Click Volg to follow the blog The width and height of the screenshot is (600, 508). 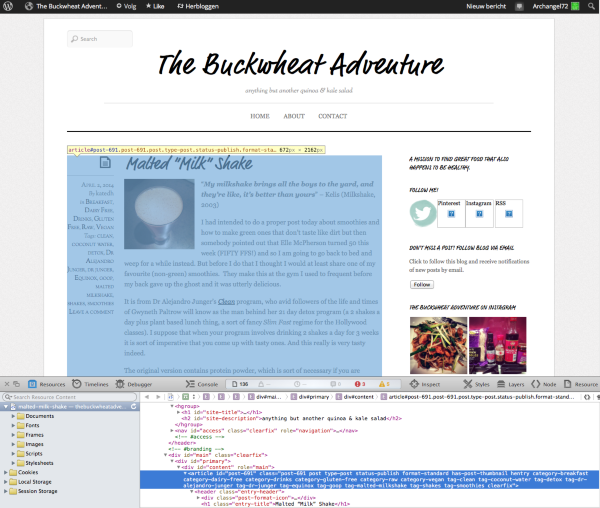(x=126, y=6)
